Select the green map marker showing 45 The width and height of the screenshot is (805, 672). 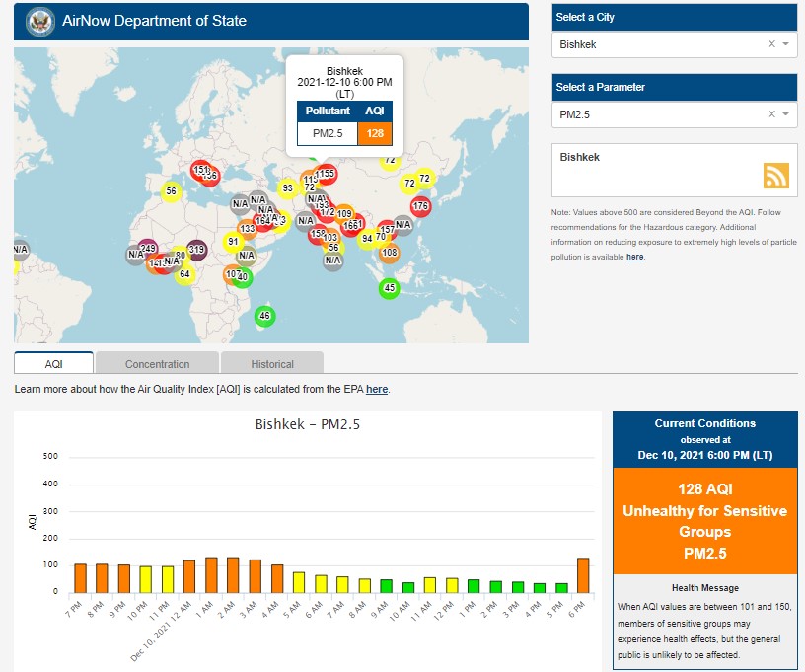(389, 288)
